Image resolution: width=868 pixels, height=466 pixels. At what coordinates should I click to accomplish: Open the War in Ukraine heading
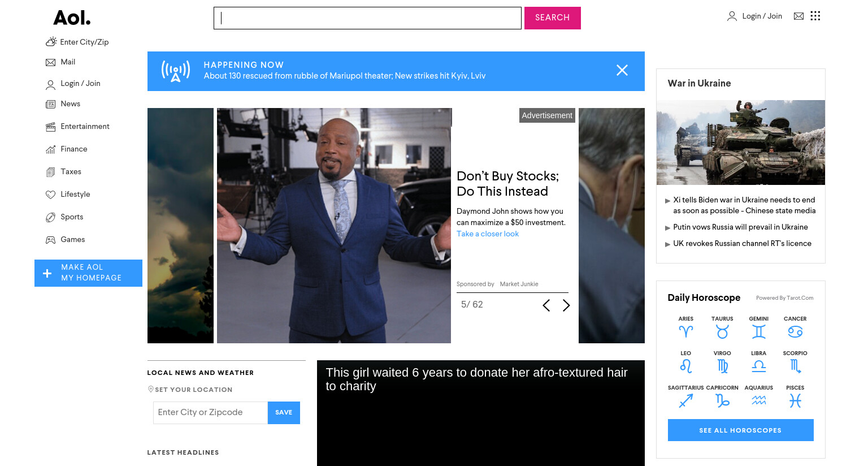coord(699,84)
